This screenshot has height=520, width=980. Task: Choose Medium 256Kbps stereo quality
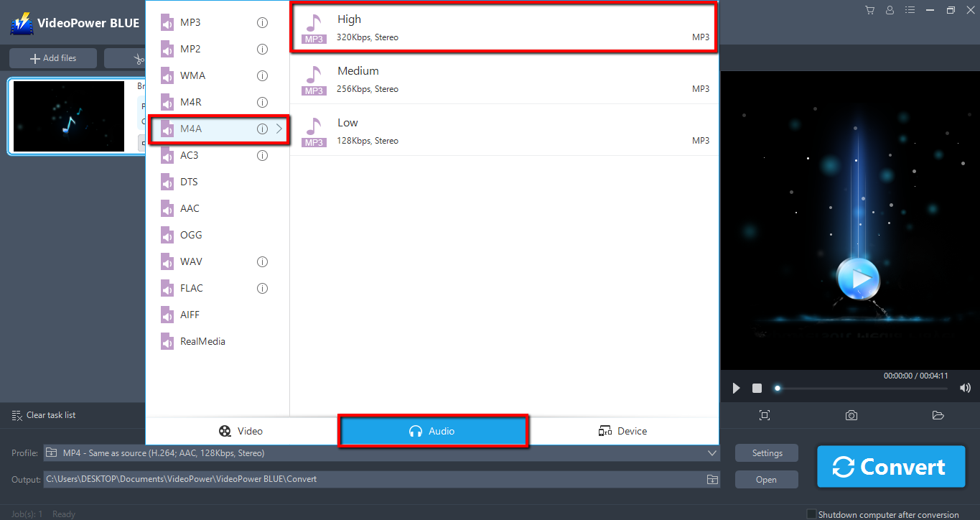[504, 78]
